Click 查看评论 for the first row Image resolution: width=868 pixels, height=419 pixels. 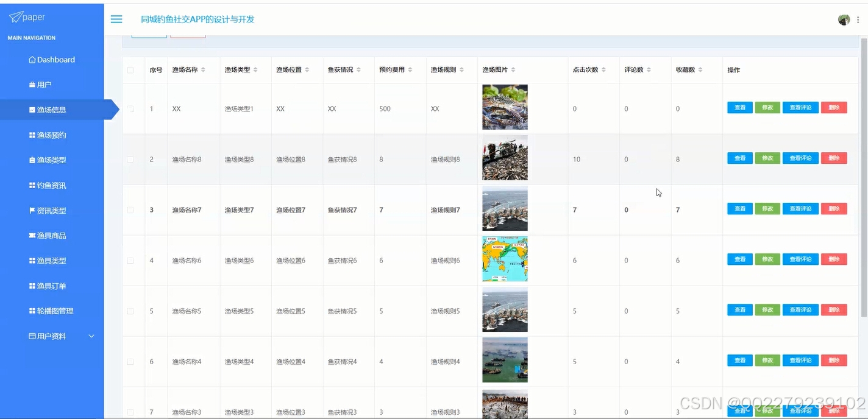click(x=800, y=107)
